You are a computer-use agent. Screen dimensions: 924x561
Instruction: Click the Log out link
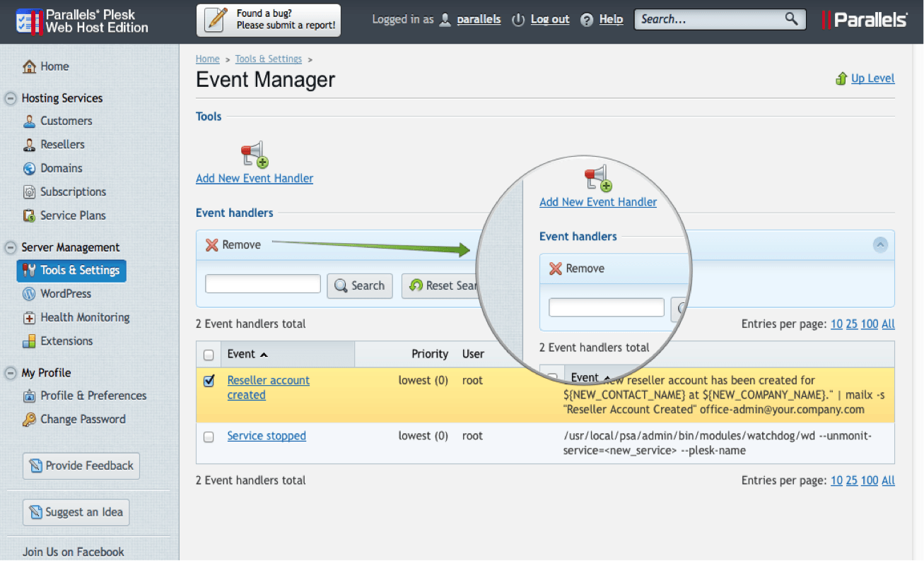(550, 20)
